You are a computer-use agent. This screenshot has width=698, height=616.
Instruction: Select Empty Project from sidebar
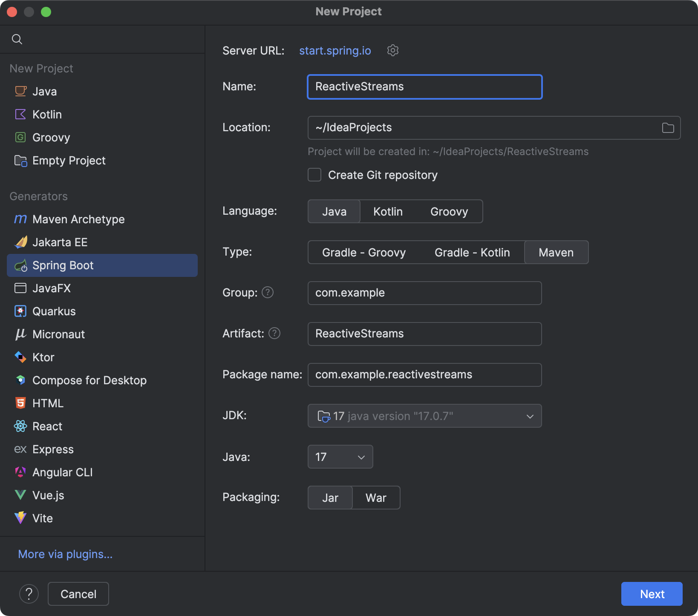click(x=69, y=161)
